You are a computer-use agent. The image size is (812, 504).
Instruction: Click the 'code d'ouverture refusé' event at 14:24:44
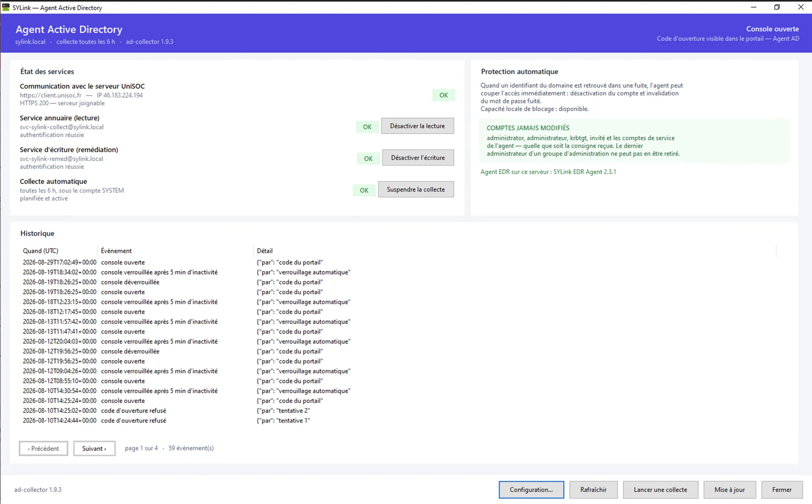(134, 421)
